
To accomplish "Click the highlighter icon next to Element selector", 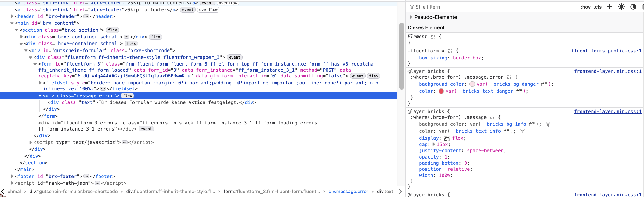I will click(432, 37).
